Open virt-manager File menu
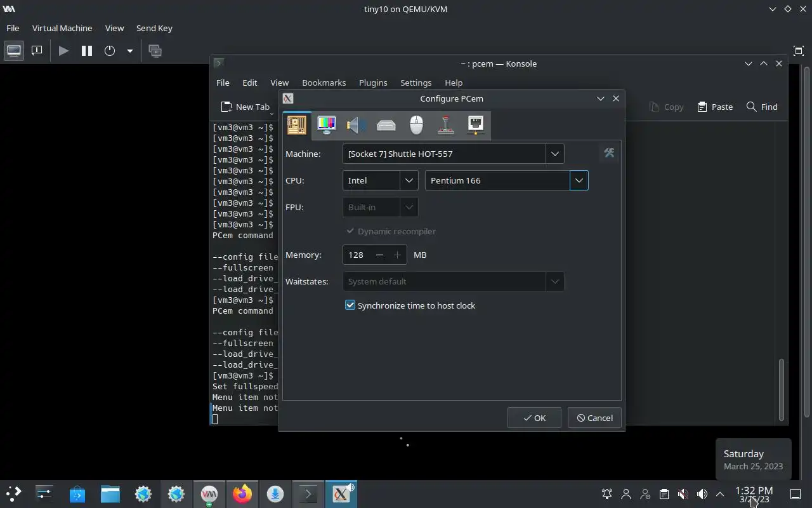 coord(13,28)
